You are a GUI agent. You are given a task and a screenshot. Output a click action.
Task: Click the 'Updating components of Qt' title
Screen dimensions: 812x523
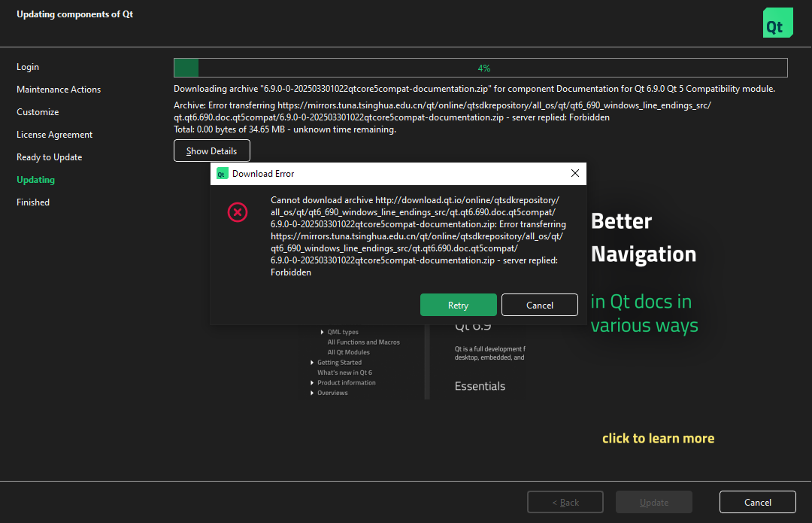point(74,14)
